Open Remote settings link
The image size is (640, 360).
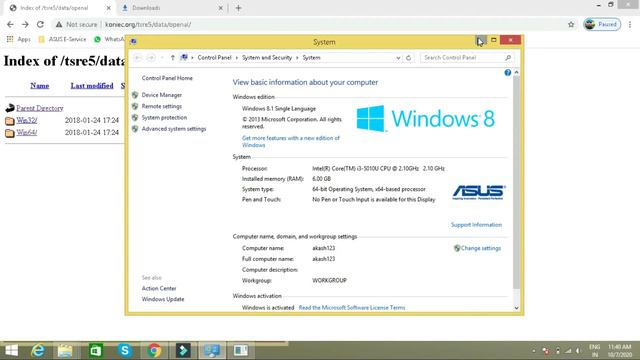point(162,106)
